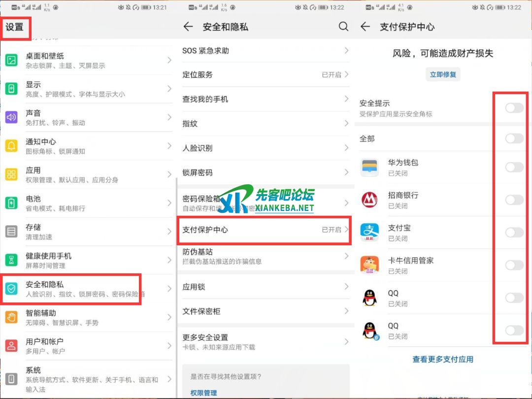This screenshot has height=399, width=532.
Task: Open the 支付保护中心 menu item
Action: (x=264, y=230)
